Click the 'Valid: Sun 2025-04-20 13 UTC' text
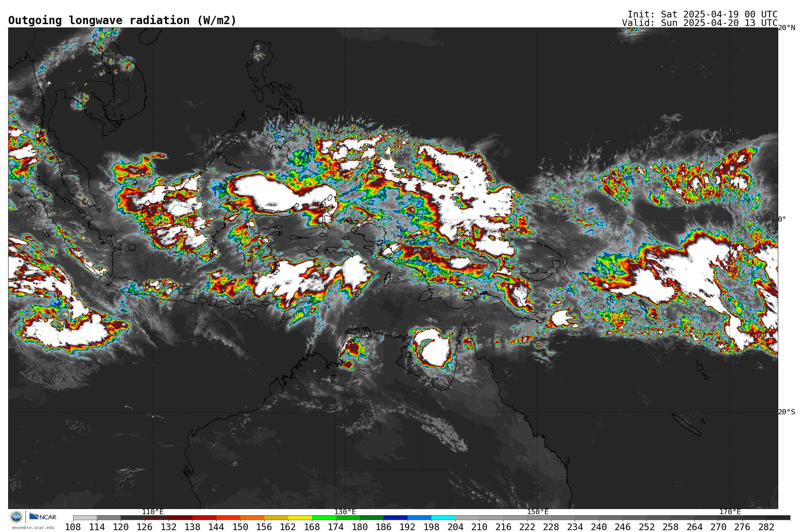The height and width of the screenshot is (532, 802). 700,23
